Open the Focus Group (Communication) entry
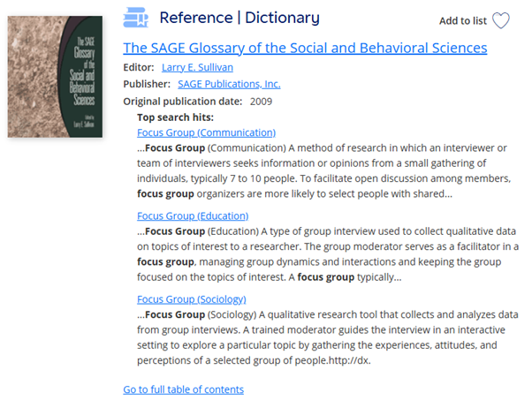 point(207,132)
